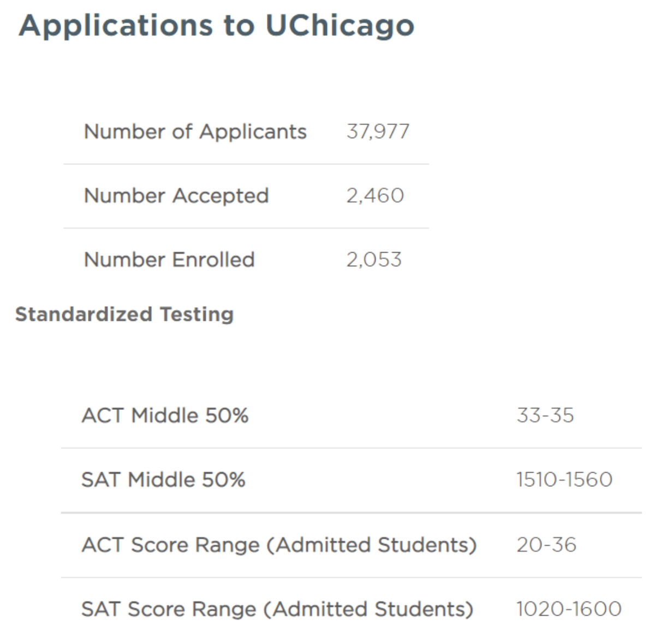Click the 37,977 applicants value

[378, 132]
